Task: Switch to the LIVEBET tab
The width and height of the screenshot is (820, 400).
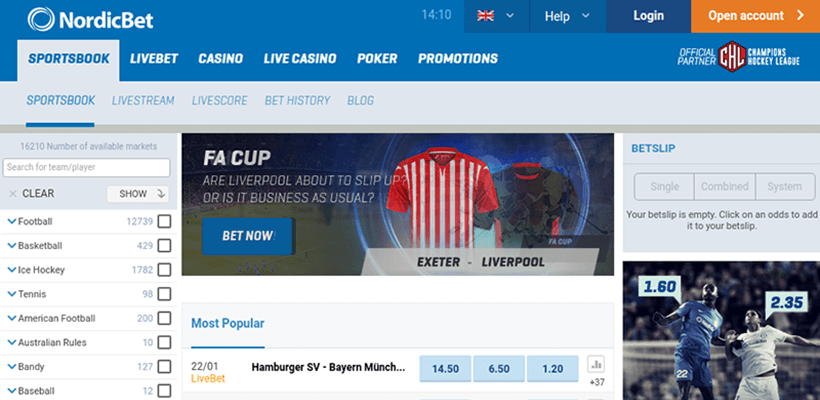Action: coord(154,59)
